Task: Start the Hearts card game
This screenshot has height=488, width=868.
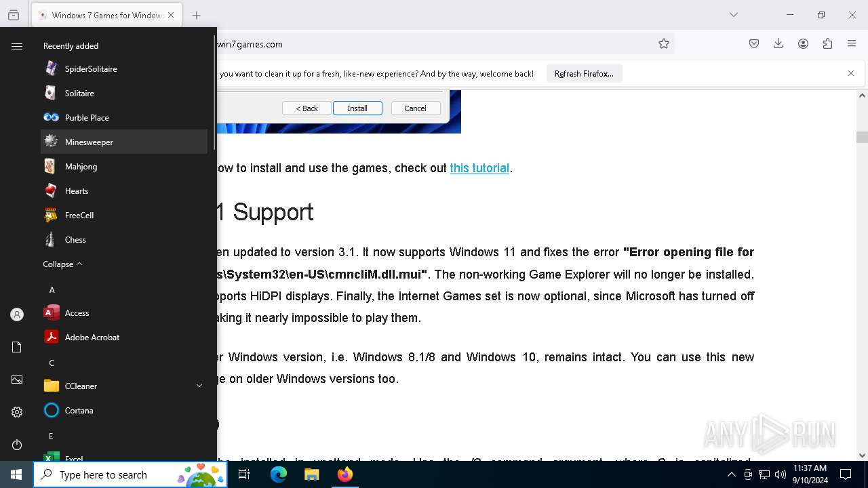Action: pyautogui.click(x=124, y=190)
